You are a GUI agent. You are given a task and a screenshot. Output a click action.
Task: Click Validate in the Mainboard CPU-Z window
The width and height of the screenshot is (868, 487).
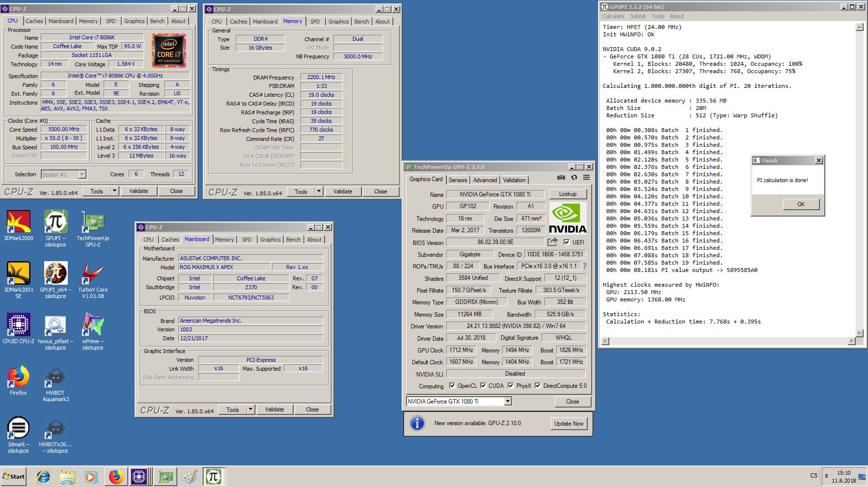274,409
